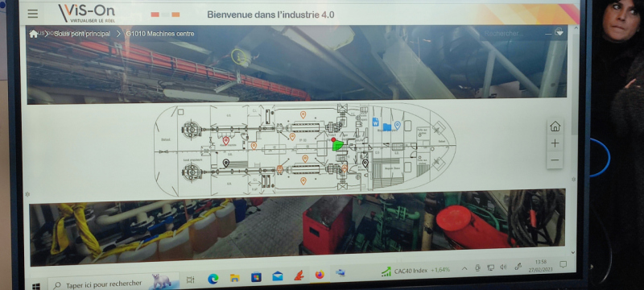Click 'Taper ici pour rechercher' taskbar search
The height and width of the screenshot is (290, 644).
pos(114,283)
